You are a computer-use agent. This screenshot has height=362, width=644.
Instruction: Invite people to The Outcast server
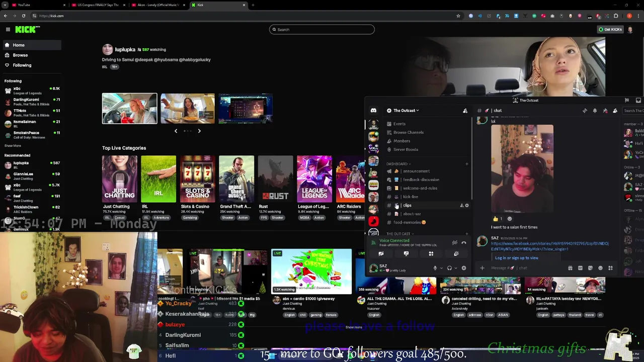click(x=465, y=111)
